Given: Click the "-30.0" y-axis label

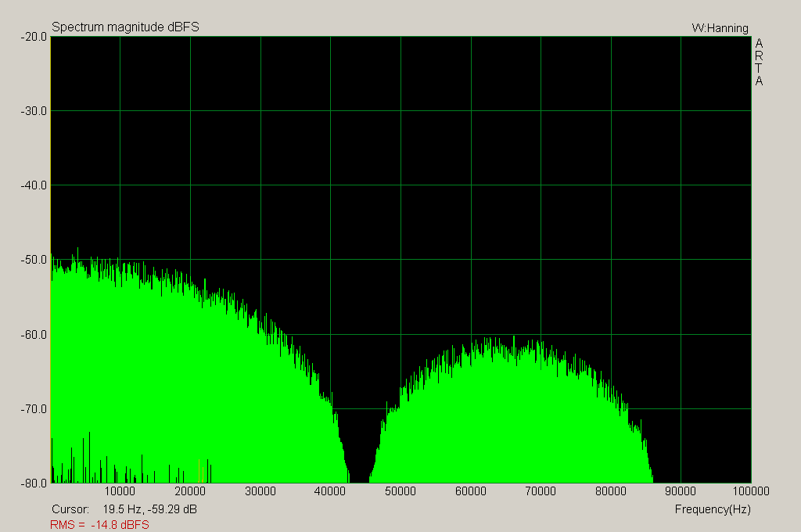Looking at the screenshot, I should (34, 111).
